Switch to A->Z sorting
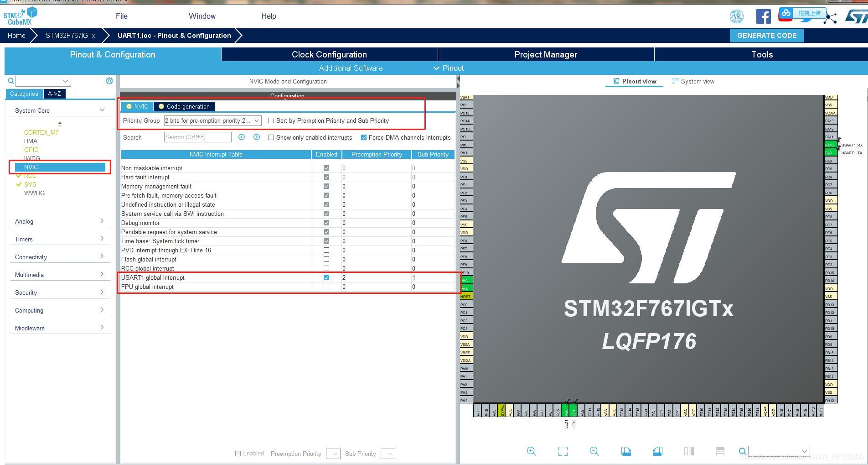868x465 pixels. coord(55,94)
